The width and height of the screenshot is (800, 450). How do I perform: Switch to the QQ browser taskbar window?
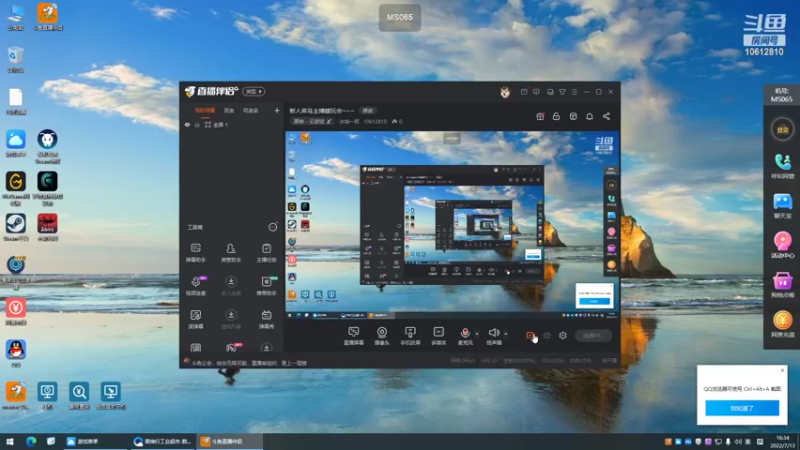tap(163, 442)
